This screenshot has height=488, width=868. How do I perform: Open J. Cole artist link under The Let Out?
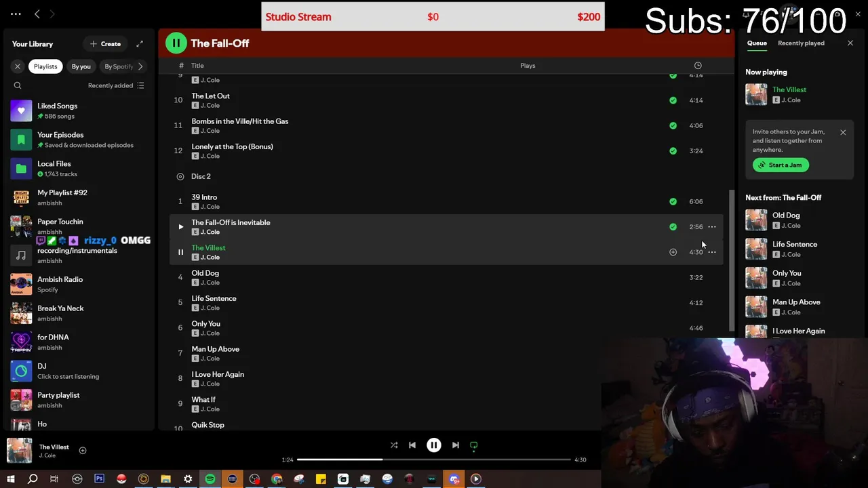pyautogui.click(x=210, y=106)
